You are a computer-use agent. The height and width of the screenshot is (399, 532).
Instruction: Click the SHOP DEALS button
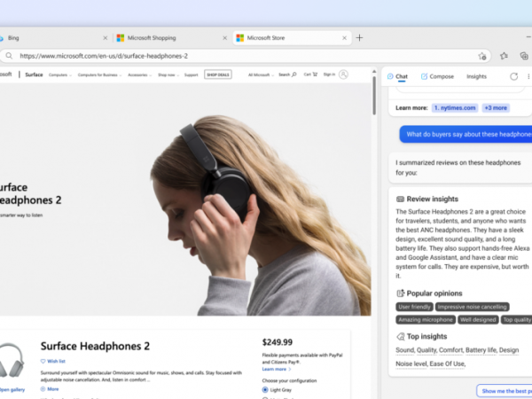click(x=218, y=74)
